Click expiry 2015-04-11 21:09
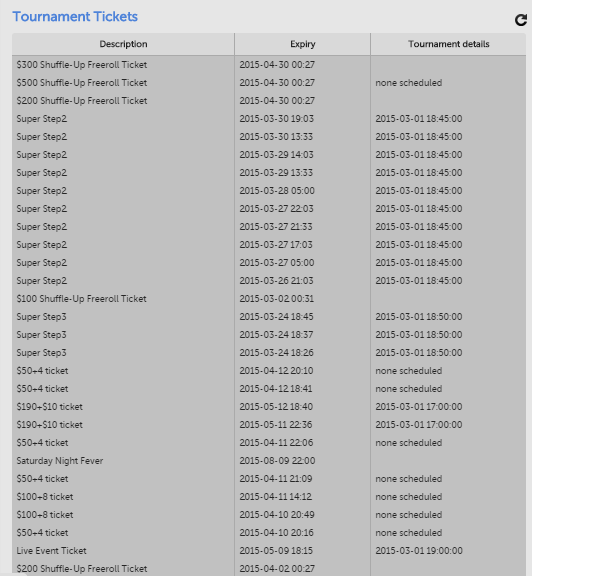Viewport: 614px width, 576px height. (x=276, y=479)
